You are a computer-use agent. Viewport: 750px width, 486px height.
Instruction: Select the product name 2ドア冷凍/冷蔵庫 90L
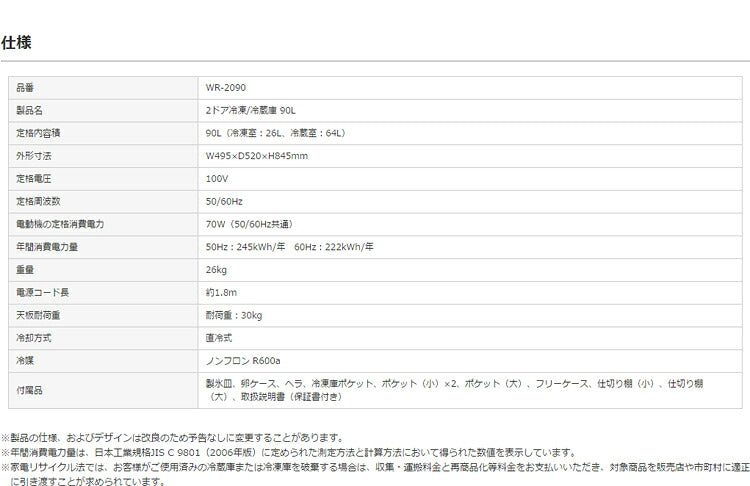(x=250, y=110)
